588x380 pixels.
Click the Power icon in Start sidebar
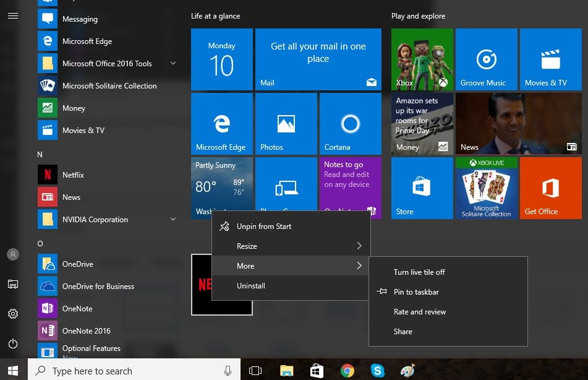(13, 343)
